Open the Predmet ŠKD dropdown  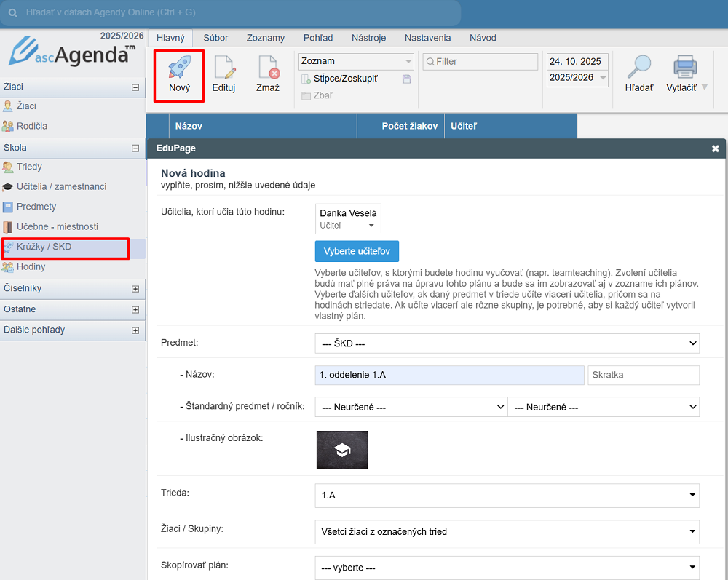[x=507, y=343]
